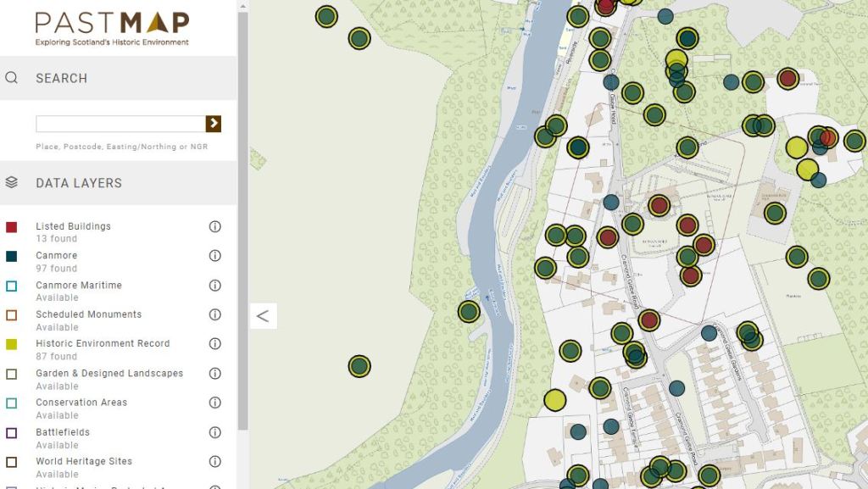Click the search magnifier icon
This screenshot has height=489, width=868.
pyautogui.click(x=12, y=78)
